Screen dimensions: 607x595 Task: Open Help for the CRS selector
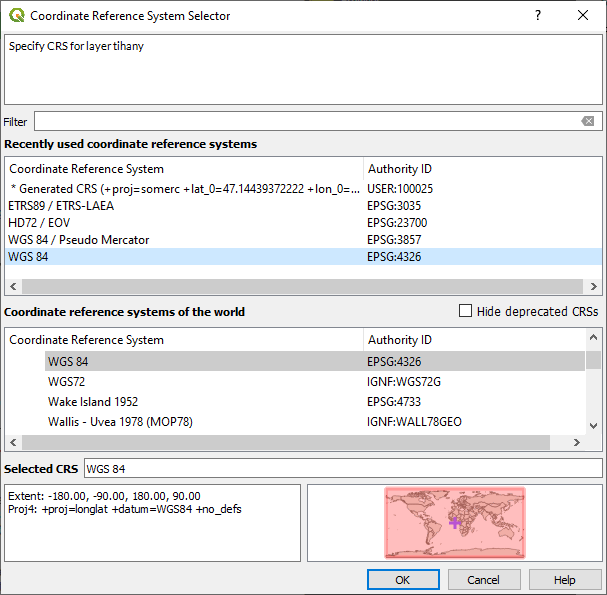[564, 580]
